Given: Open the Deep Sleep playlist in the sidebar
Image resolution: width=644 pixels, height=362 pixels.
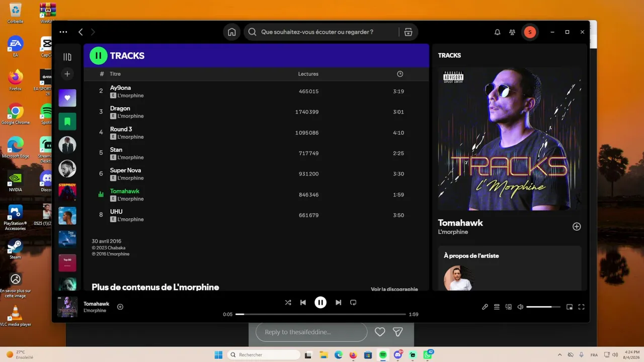Looking at the screenshot, I should (x=67, y=239).
